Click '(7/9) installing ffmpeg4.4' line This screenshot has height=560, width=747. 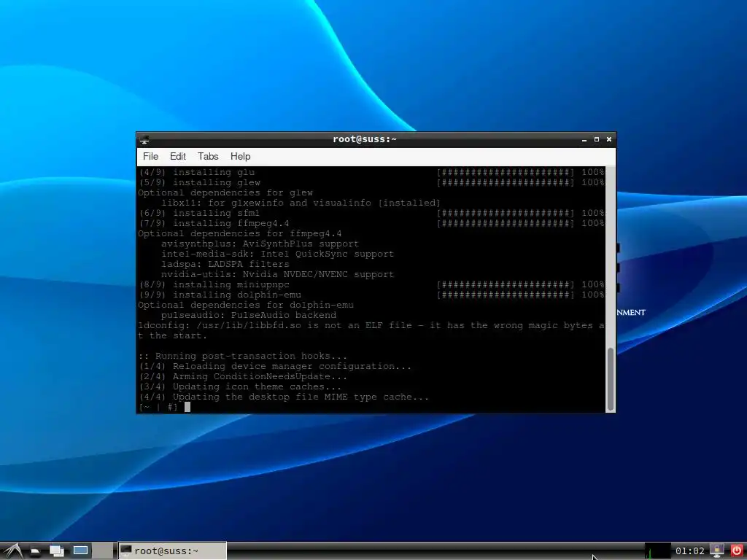tap(214, 223)
